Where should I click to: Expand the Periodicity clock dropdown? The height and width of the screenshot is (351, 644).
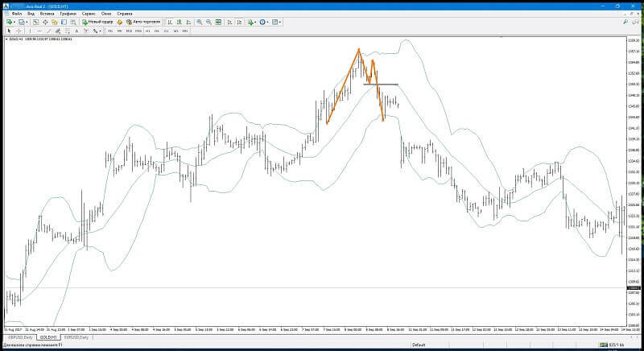[268, 23]
